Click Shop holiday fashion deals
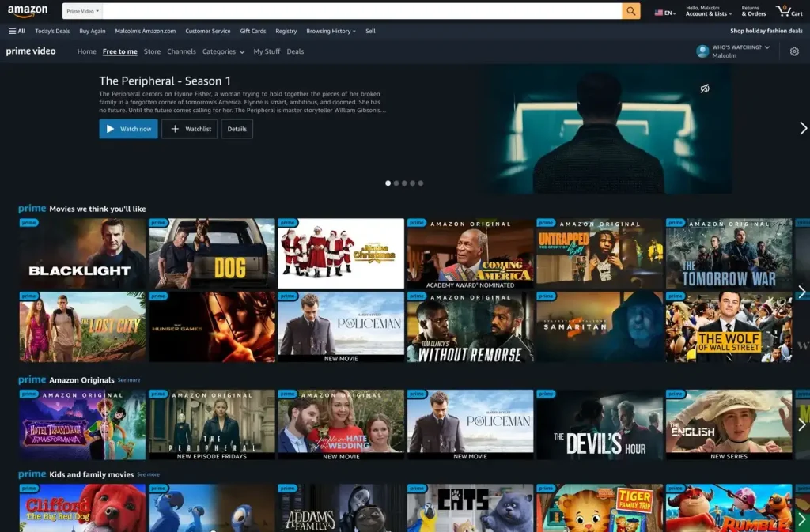Screen dimensions: 810x532 point(766,31)
